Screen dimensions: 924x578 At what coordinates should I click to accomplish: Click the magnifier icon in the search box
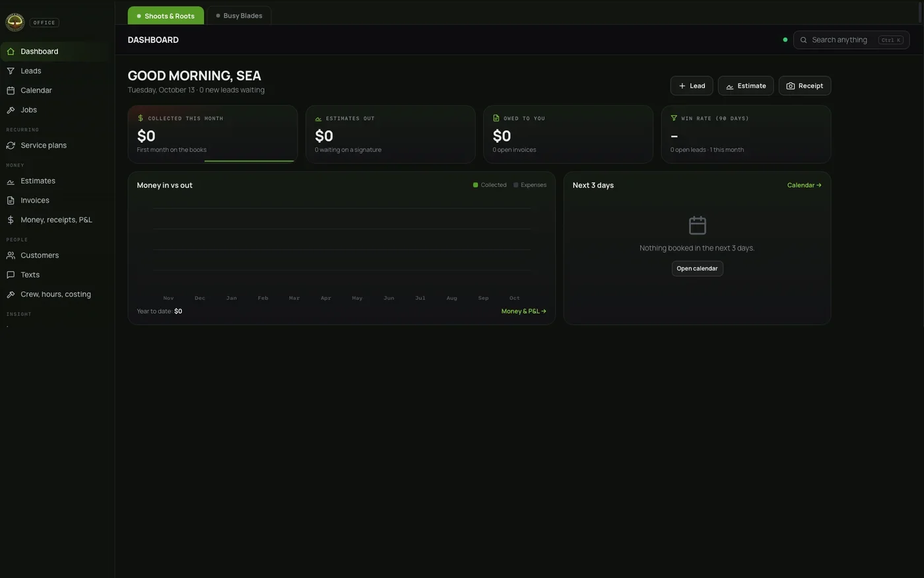[x=803, y=40]
